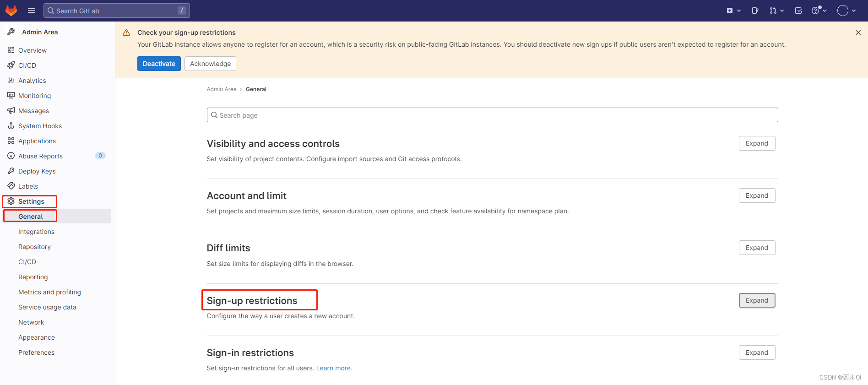Click the Admin Area wrench icon

(x=11, y=32)
